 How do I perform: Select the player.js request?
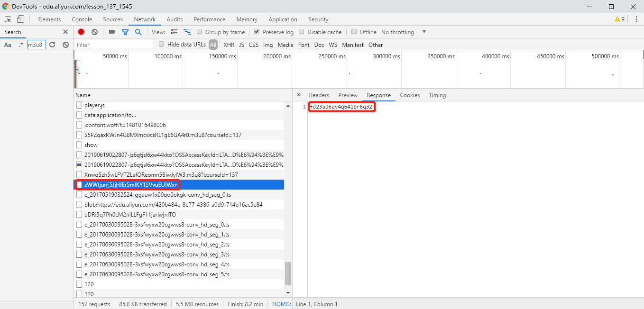point(179,105)
